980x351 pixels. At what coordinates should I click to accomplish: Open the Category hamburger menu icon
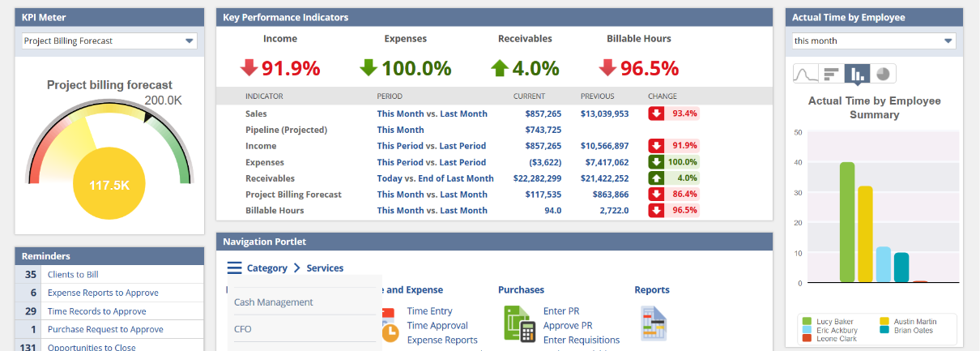[234, 268]
